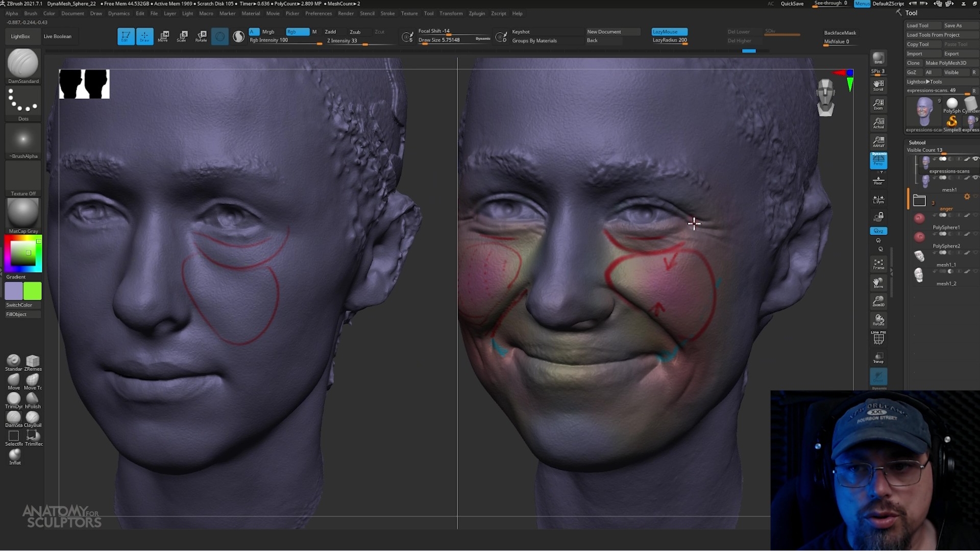This screenshot has height=551, width=980.
Task: Collapse the anger subtool folder
Action: click(919, 200)
